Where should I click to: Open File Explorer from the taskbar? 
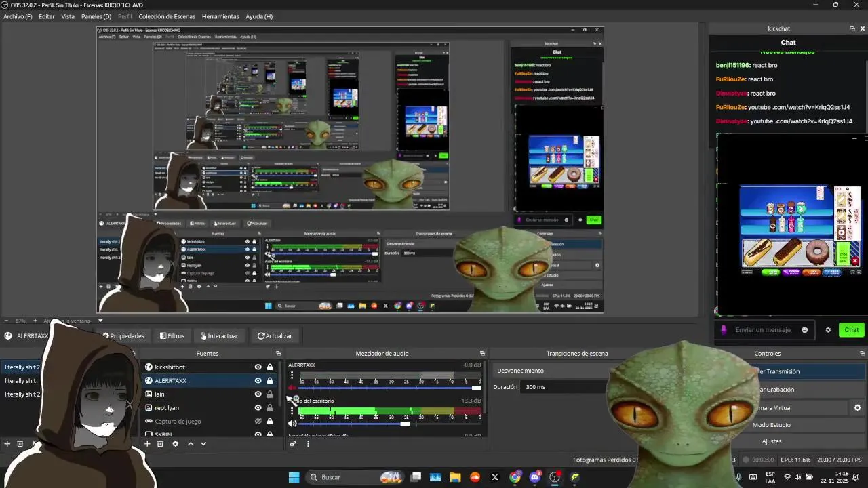(x=455, y=477)
